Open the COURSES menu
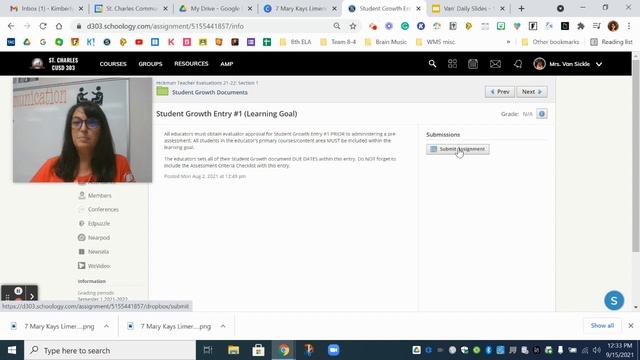The height and width of the screenshot is (360, 640). (x=113, y=64)
